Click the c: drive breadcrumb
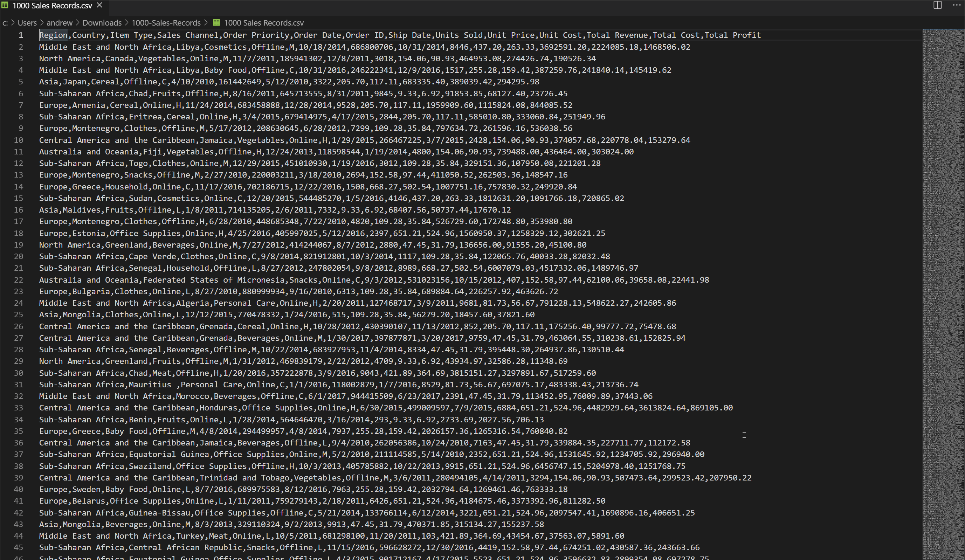 pyautogui.click(x=5, y=22)
